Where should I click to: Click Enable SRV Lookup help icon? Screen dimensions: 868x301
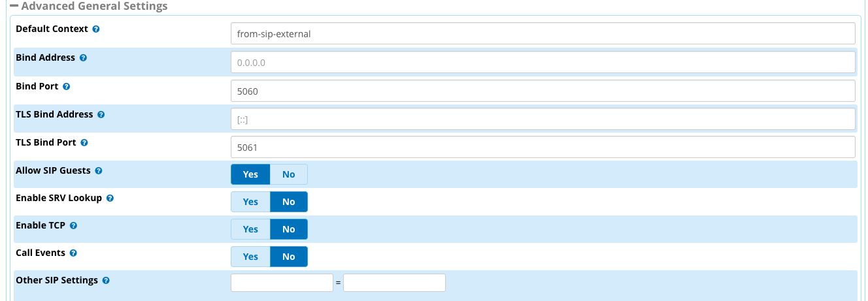[x=110, y=198]
